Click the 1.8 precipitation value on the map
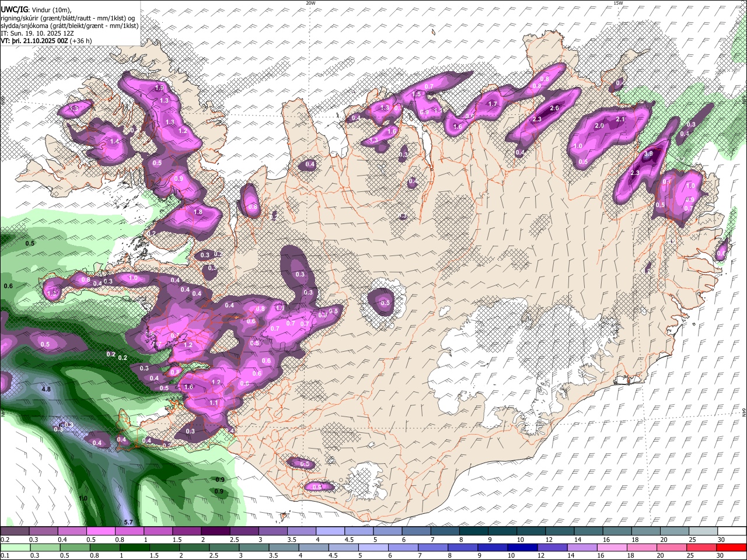This screenshot has height=560, width=747. [x=198, y=212]
